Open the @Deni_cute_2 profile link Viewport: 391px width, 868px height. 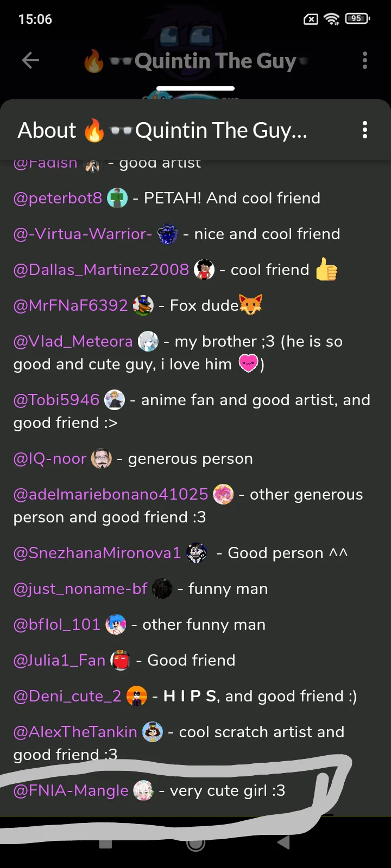(67, 696)
